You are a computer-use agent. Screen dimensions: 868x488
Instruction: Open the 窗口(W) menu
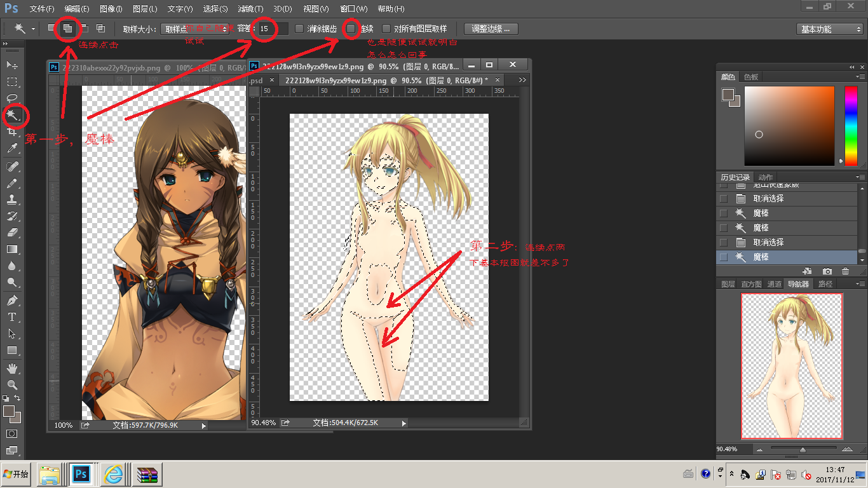point(354,9)
